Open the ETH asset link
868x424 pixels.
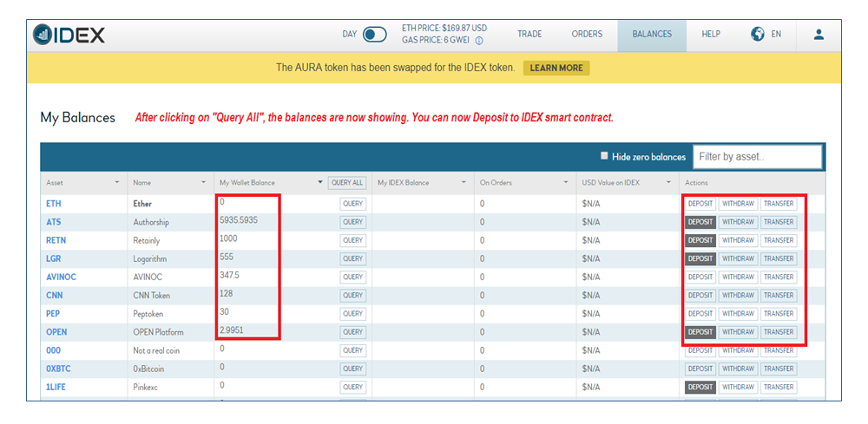(x=54, y=204)
